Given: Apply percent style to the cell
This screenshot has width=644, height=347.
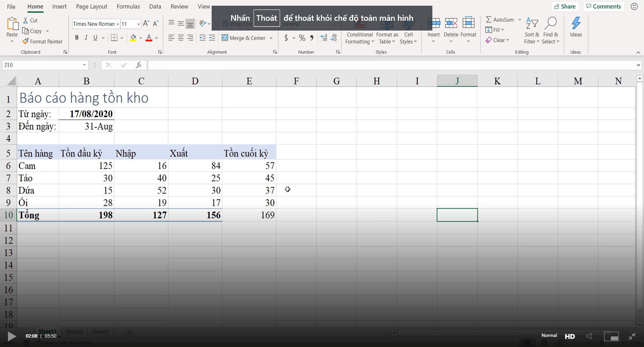Looking at the screenshot, I should click(x=302, y=38).
